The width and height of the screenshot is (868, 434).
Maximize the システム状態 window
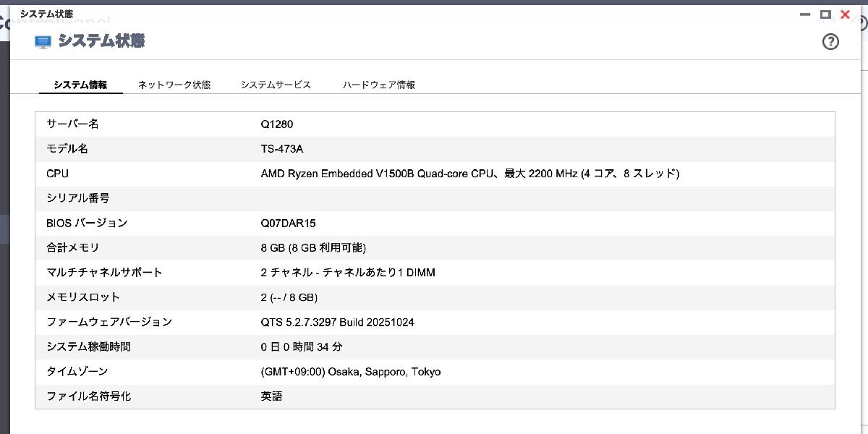825,14
